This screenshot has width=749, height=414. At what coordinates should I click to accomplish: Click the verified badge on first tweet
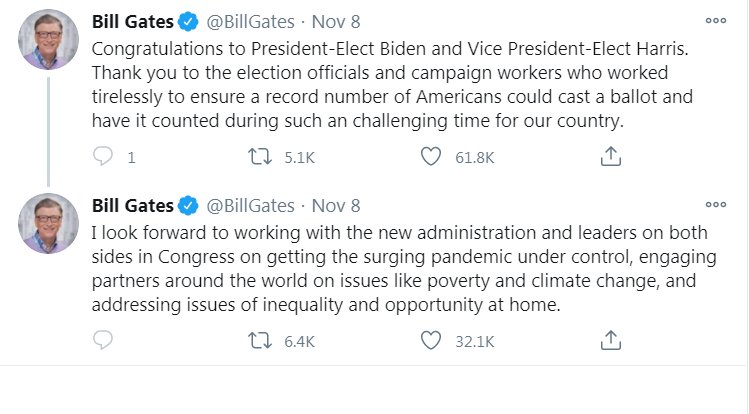[189, 22]
